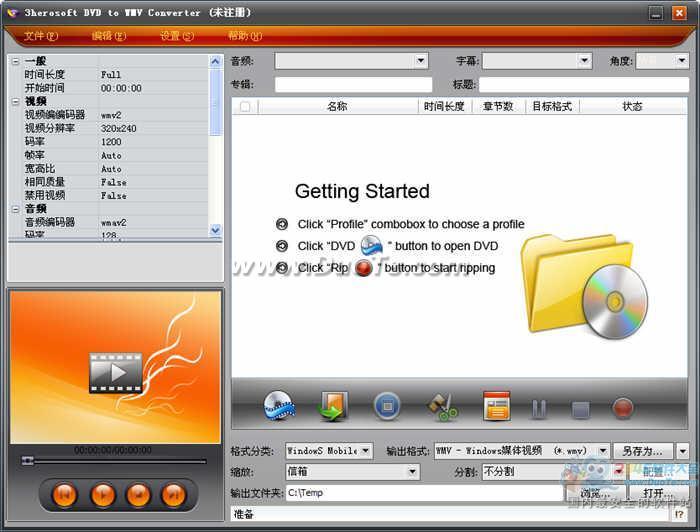Minimize the converter window
The width and height of the screenshot is (700, 532).
point(656,13)
